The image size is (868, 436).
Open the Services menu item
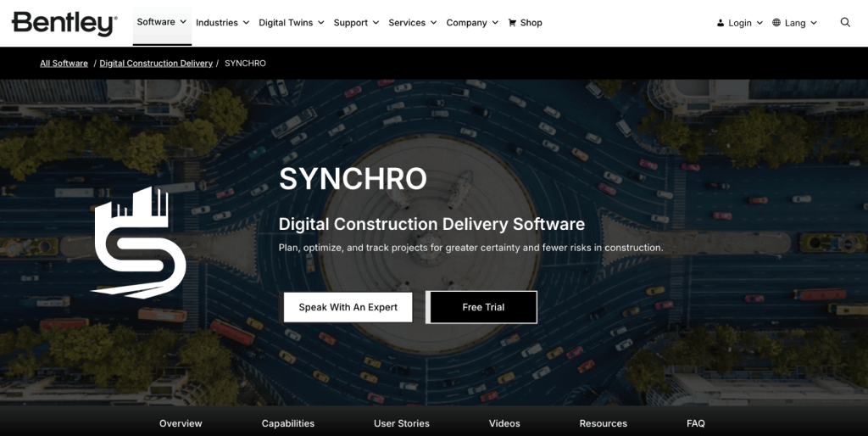click(407, 23)
